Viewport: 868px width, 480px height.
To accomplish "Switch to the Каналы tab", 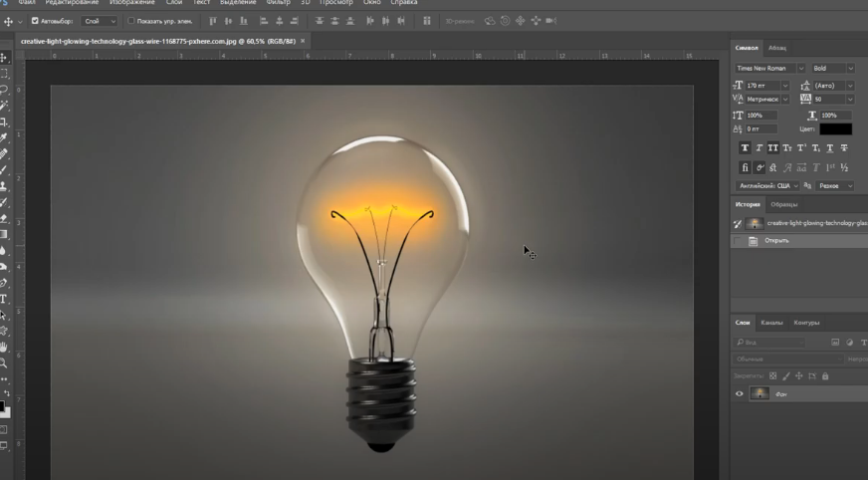I will 771,323.
